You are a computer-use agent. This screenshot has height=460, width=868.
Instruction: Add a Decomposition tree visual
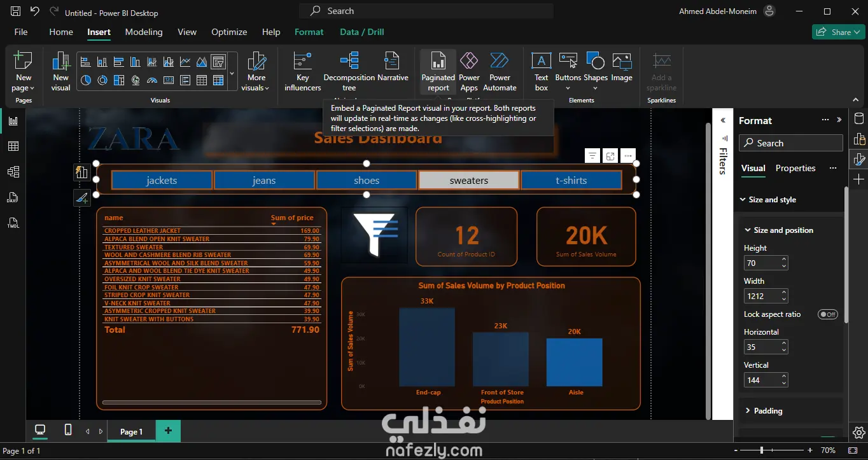(349, 71)
